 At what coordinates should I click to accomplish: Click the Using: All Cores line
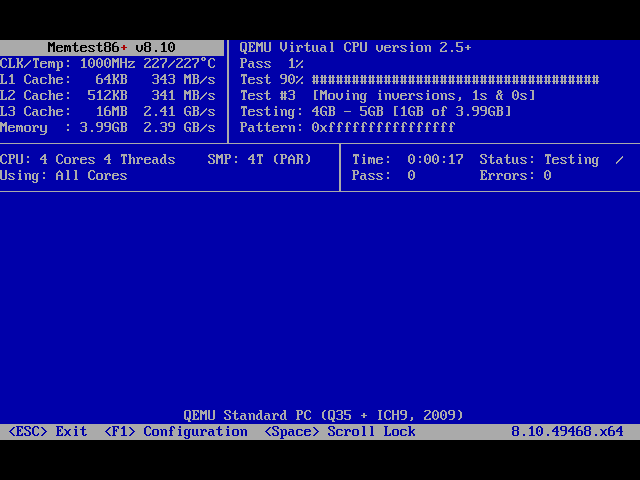pyautogui.click(x=64, y=176)
